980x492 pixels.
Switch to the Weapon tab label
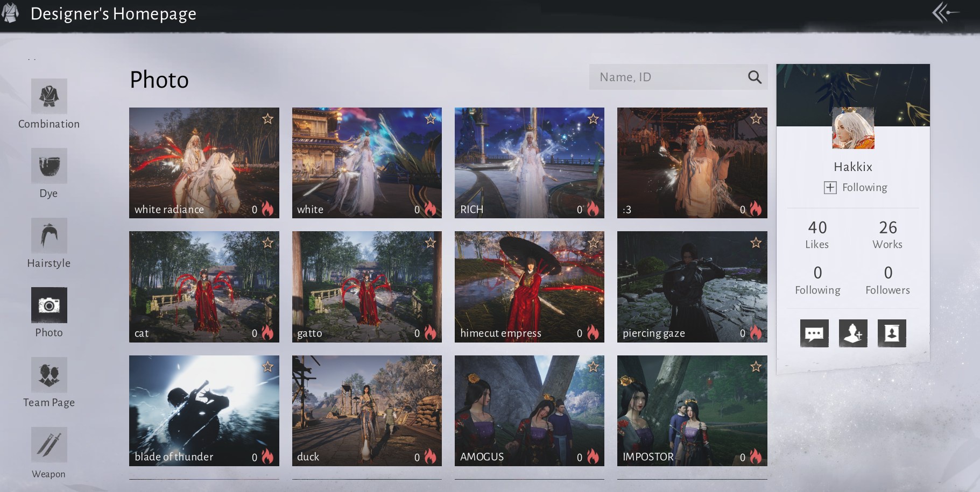48,474
